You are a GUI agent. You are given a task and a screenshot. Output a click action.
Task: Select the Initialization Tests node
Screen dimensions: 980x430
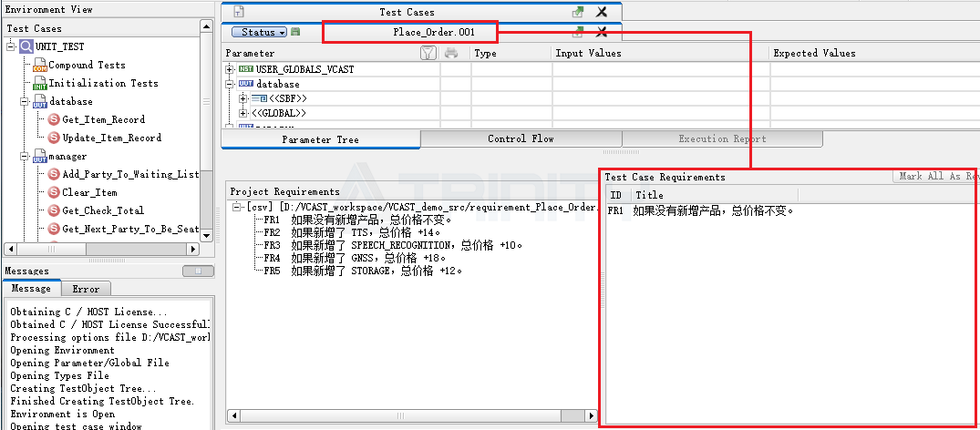pos(103,83)
